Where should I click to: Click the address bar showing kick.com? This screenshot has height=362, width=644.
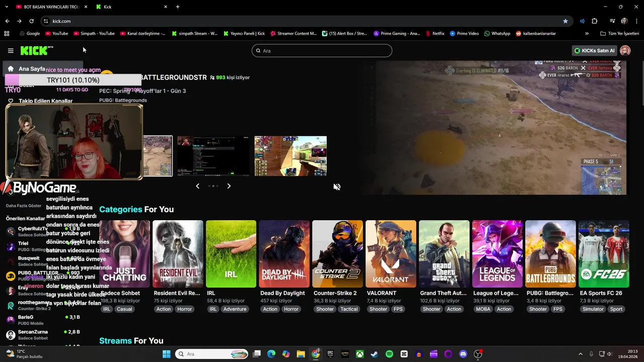(302, 21)
